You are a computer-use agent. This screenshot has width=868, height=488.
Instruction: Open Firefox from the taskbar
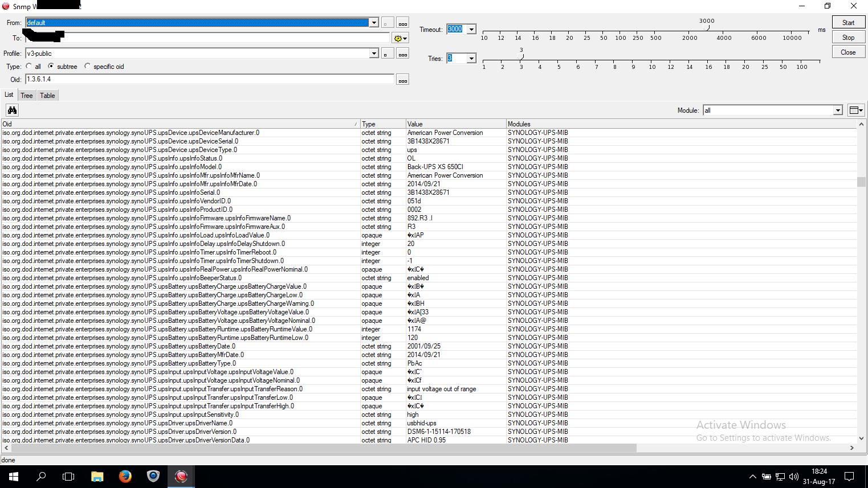pyautogui.click(x=125, y=477)
